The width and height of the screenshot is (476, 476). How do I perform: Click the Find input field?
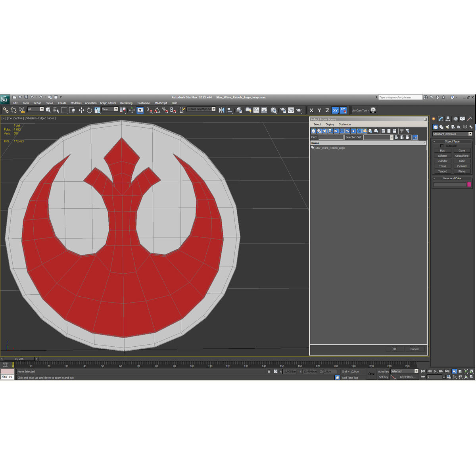pos(331,137)
